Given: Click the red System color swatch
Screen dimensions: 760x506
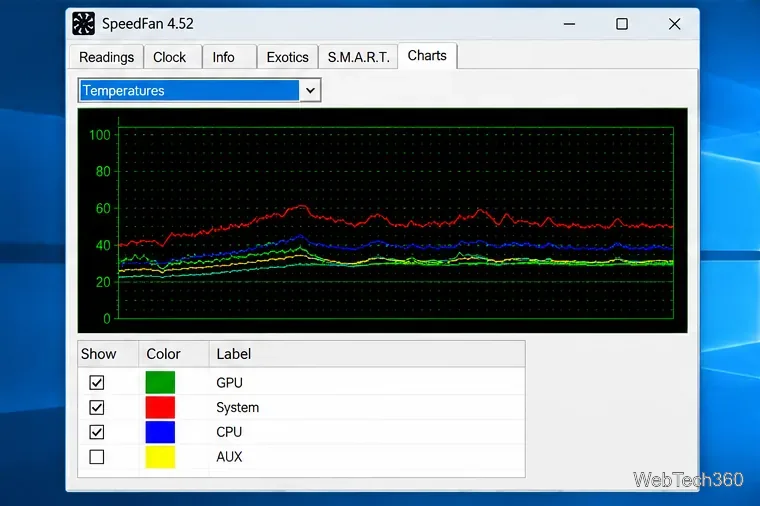Looking at the screenshot, I should click(x=160, y=407).
